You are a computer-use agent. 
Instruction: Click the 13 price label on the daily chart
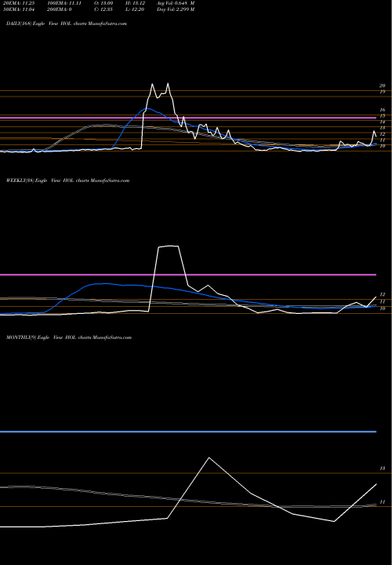383,128
